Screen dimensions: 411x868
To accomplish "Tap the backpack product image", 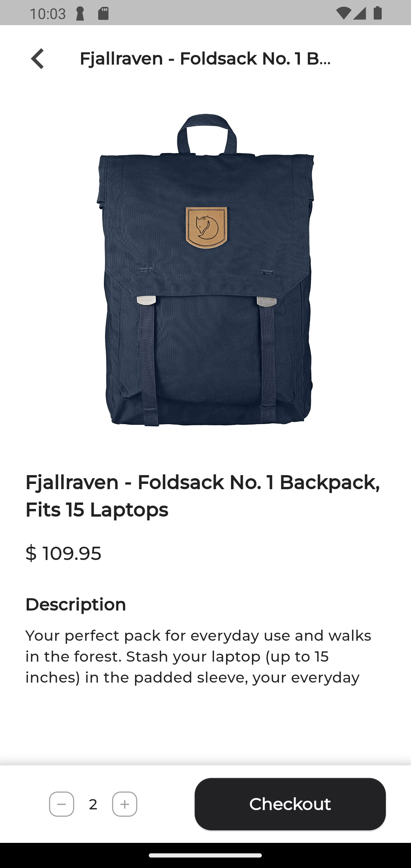I will pyautogui.click(x=205, y=270).
